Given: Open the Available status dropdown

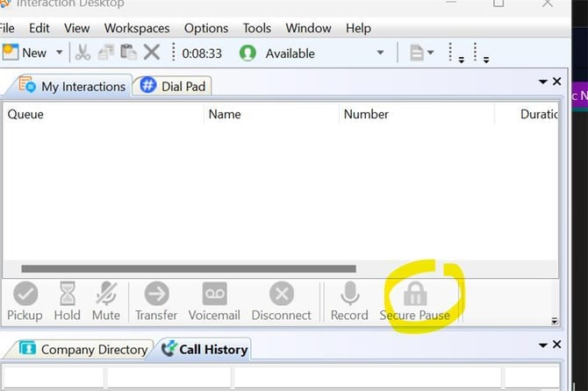Looking at the screenshot, I should (380, 53).
